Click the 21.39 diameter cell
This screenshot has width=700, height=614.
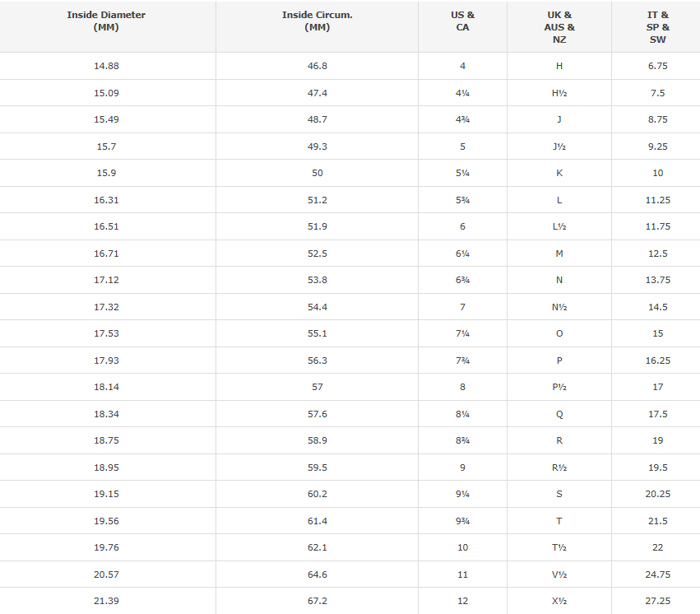[107, 601]
